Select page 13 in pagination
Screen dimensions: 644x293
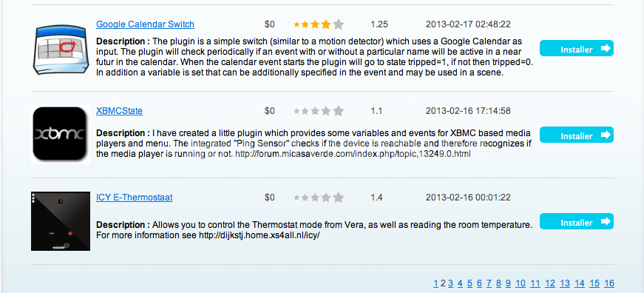(565, 283)
